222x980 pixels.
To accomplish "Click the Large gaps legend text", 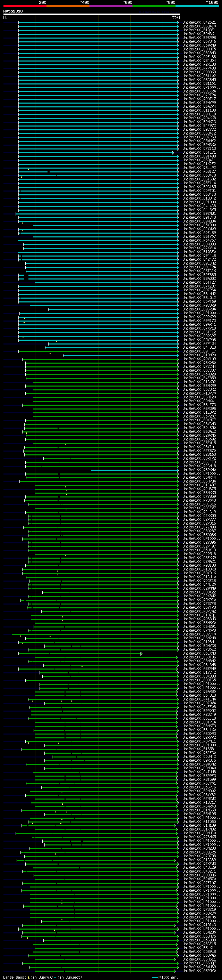I will tap(15, 977).
